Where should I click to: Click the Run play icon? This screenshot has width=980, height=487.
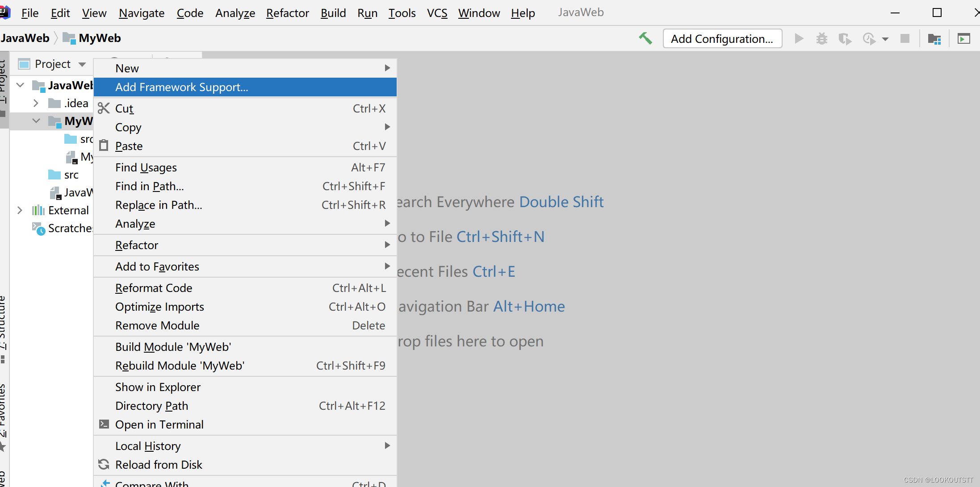click(799, 38)
